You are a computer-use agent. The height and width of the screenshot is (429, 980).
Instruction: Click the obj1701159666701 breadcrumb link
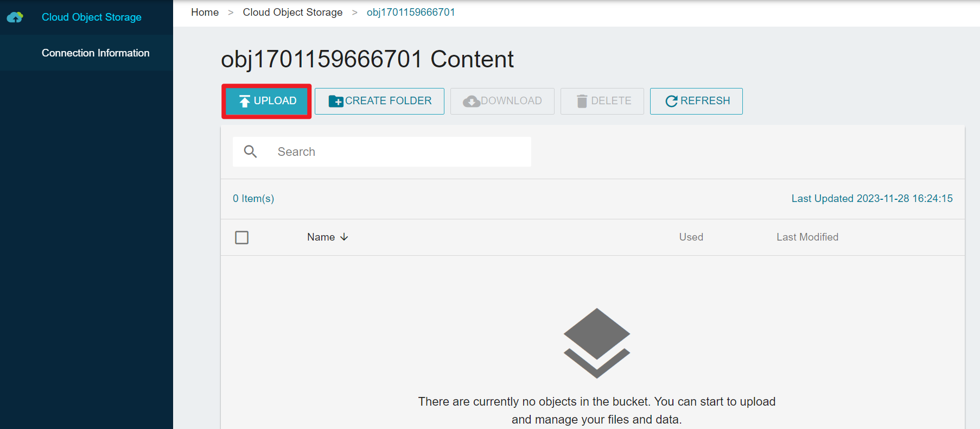pyautogui.click(x=411, y=12)
